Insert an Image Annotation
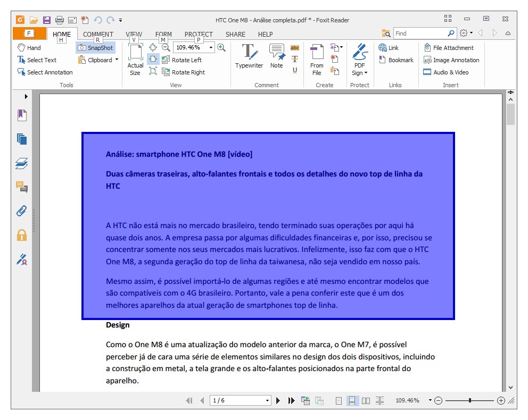 coord(451,60)
